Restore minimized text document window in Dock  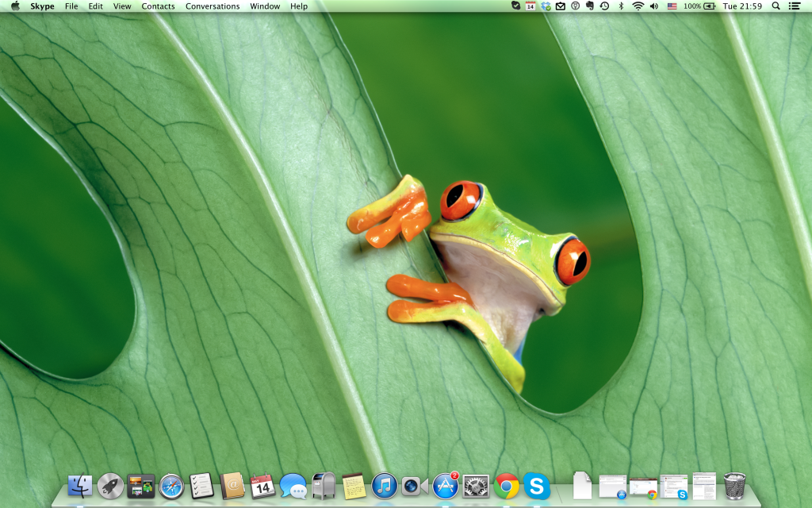[x=704, y=487]
